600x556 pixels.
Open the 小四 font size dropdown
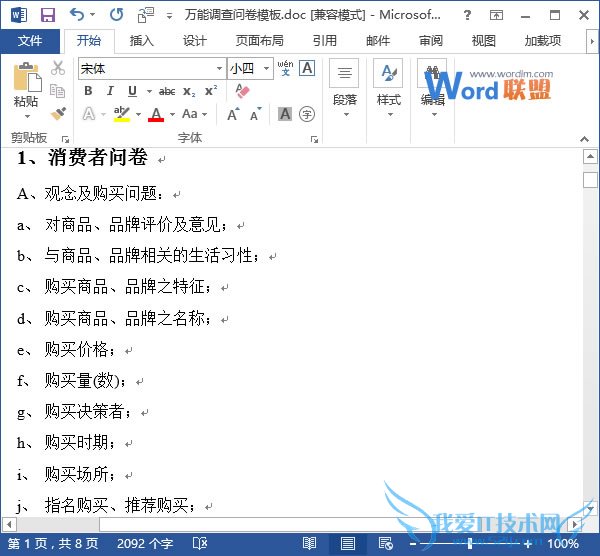(x=266, y=69)
